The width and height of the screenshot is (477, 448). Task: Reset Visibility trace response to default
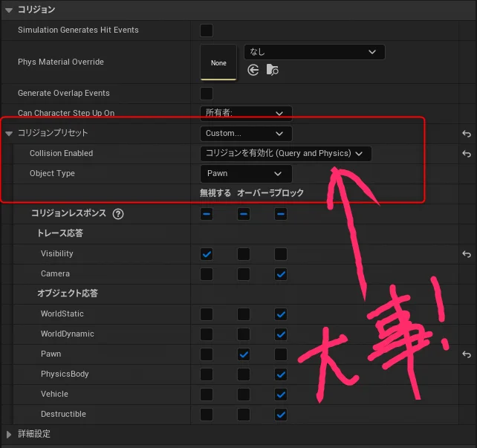467,254
